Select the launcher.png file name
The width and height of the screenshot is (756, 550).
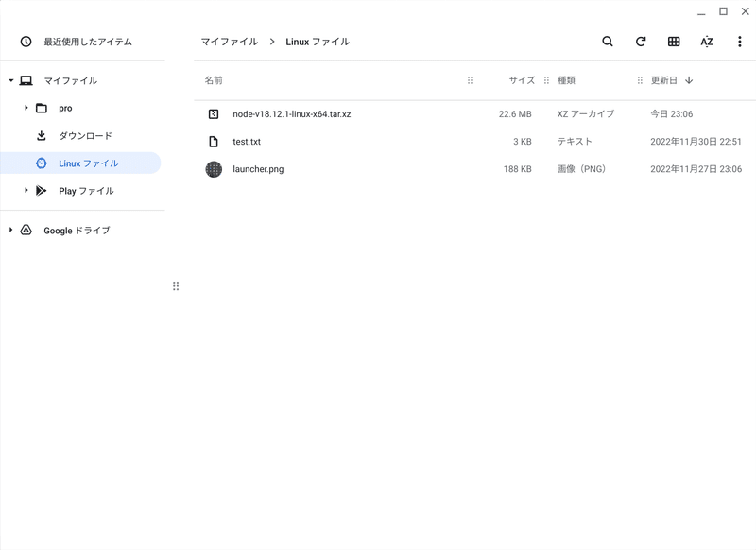[258, 169]
